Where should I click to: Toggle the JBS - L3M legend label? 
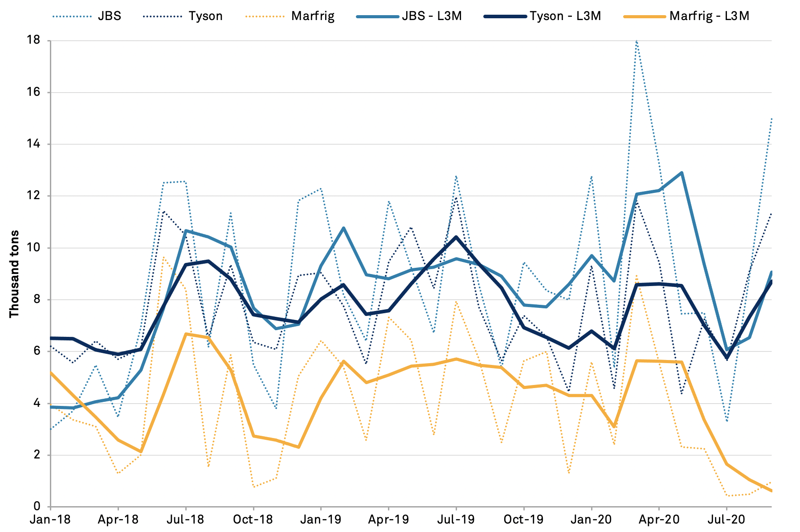(431, 16)
